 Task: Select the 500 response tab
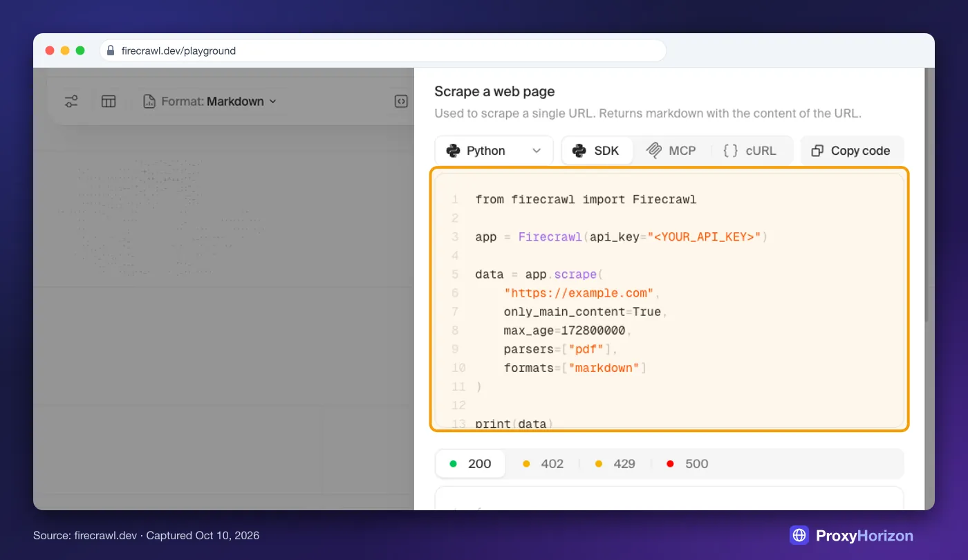687,464
